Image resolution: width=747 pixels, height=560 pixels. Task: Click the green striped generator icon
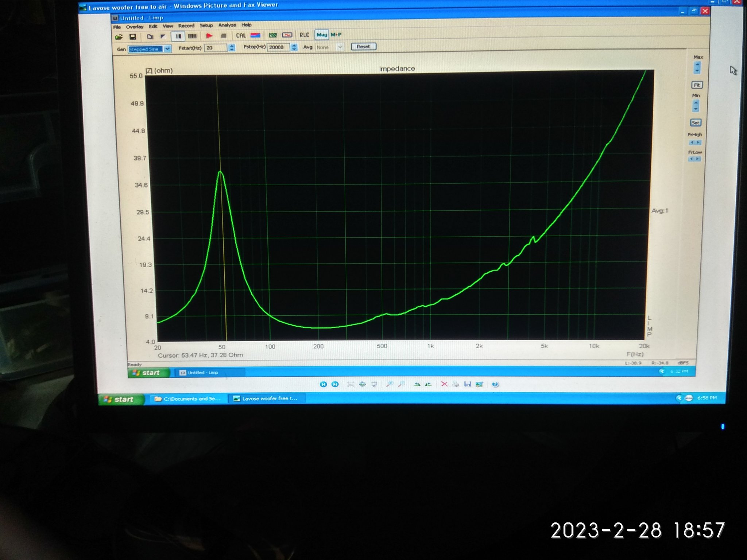pos(273,35)
